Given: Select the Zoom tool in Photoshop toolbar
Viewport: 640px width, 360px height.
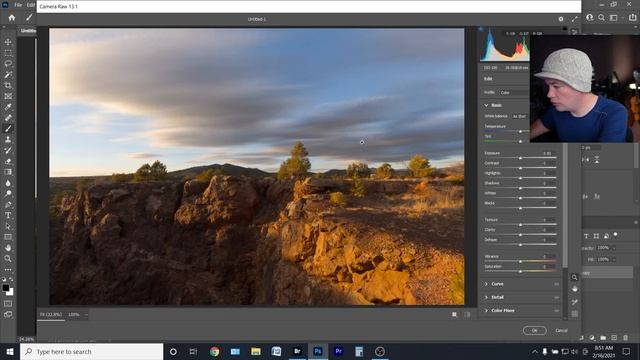Looking at the screenshot, I should coord(8,258).
